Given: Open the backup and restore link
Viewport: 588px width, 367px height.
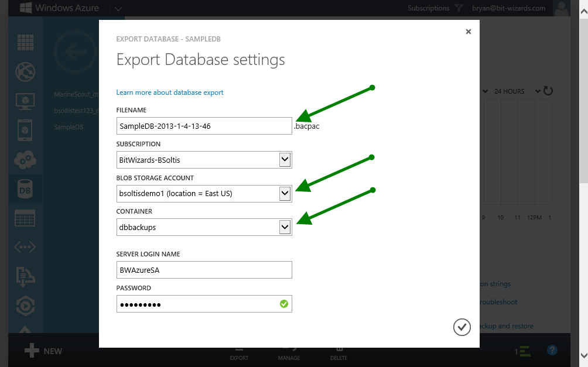Looking at the screenshot, I should 507,326.
